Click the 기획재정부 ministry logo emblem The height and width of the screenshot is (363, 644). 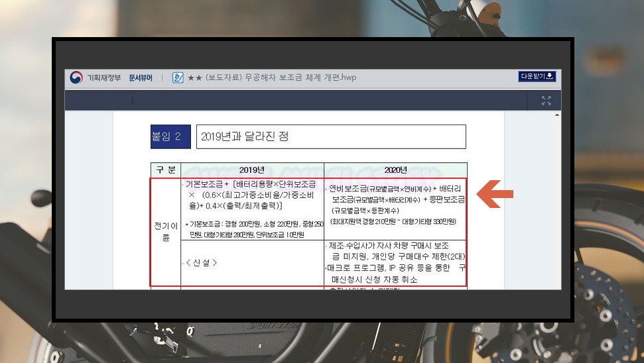pyautogui.click(x=76, y=77)
